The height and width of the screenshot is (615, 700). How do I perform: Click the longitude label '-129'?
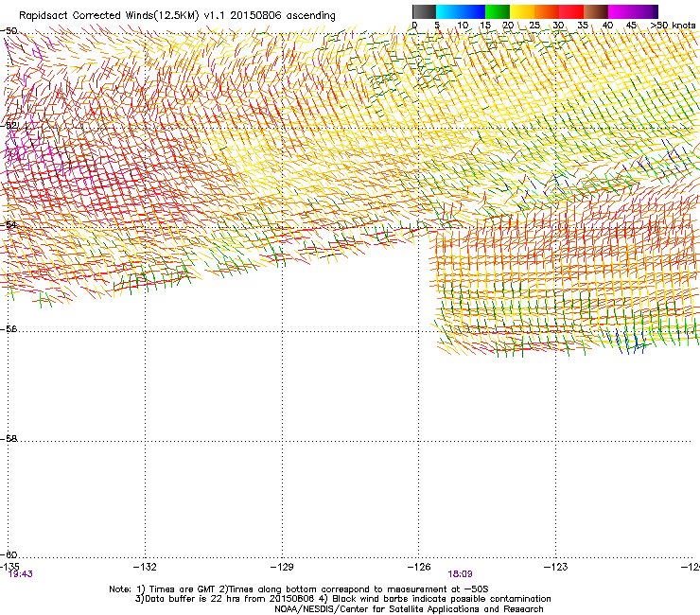point(282,567)
